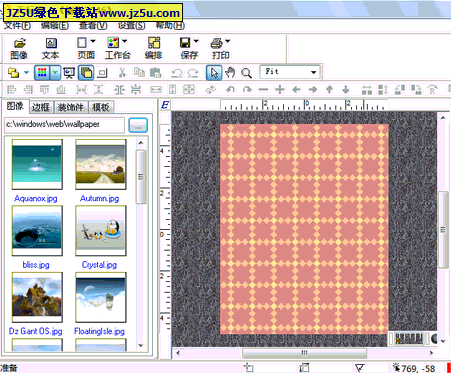
Task: Click the 编排 (Arrange) icon
Action: pos(154,48)
